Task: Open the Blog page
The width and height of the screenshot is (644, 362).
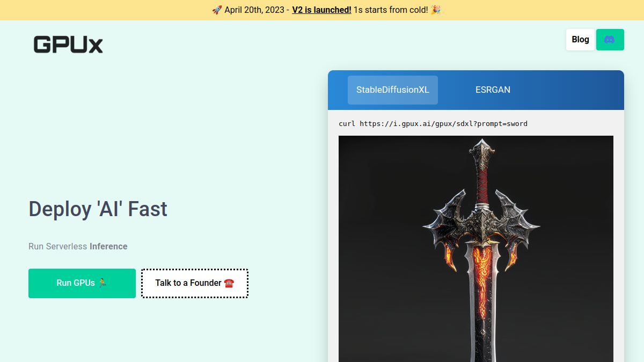Action: click(580, 40)
